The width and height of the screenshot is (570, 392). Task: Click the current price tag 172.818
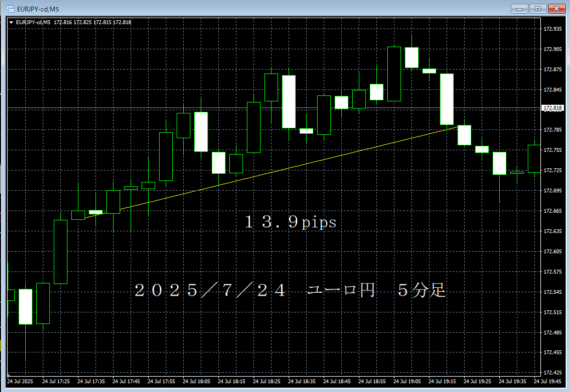(x=552, y=108)
